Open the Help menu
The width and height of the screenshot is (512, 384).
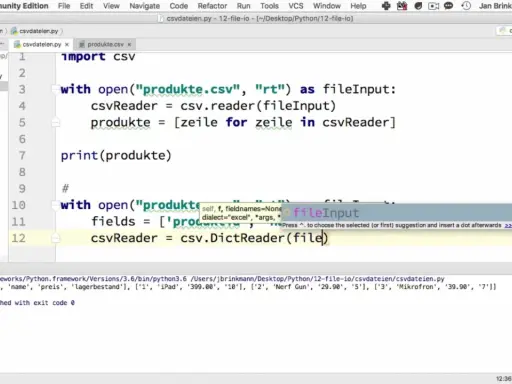pyautogui.click(x=358, y=6)
